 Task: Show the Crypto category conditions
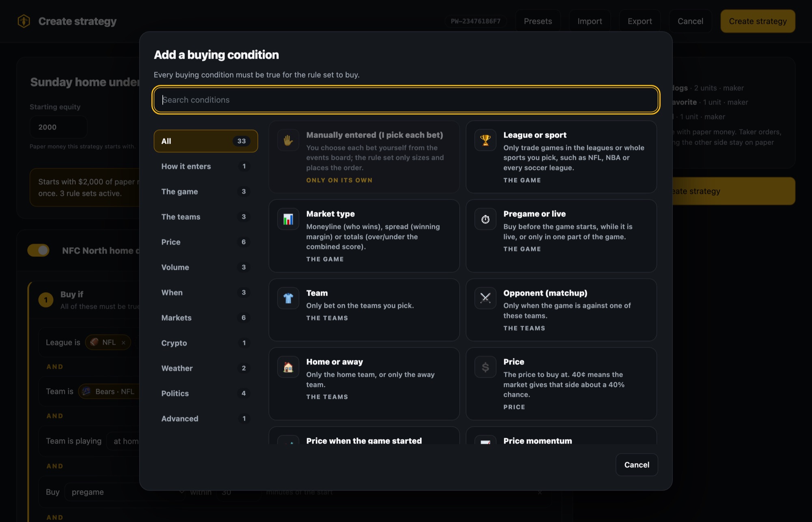(206, 343)
